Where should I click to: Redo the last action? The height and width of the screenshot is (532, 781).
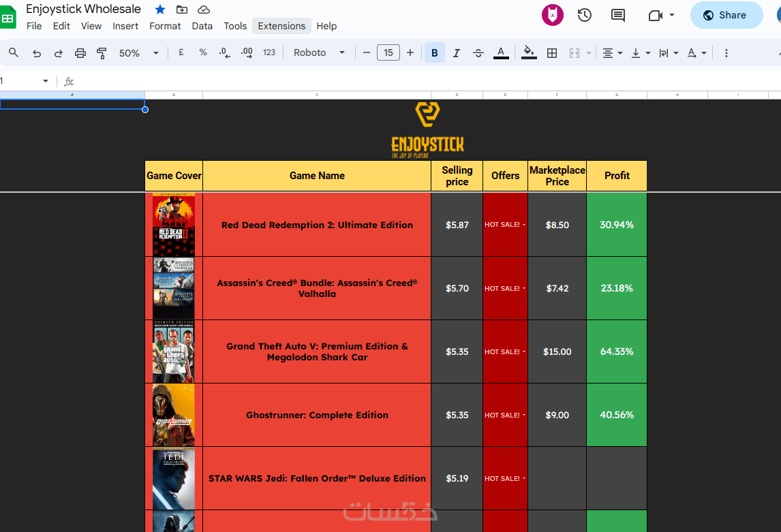click(x=59, y=52)
